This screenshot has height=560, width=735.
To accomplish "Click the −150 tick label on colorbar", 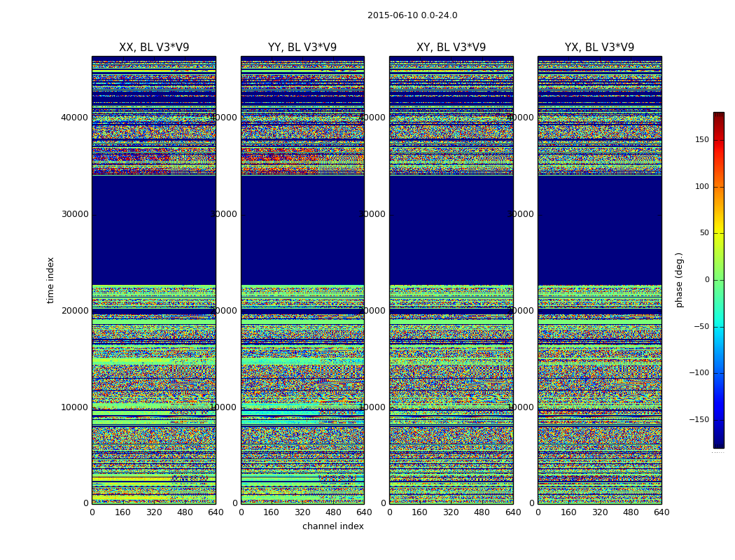I will point(699,420).
